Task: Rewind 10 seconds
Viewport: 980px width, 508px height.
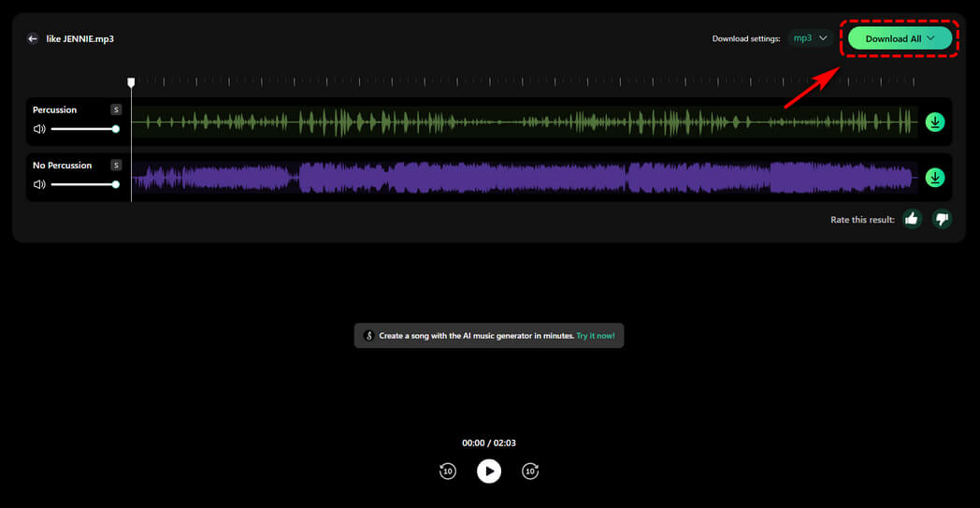Action: pyautogui.click(x=447, y=471)
